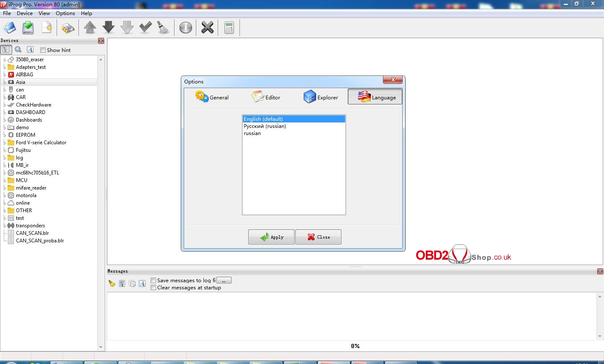This screenshot has height=364, width=604.
Task: Enable the Show hint checkbox
Action: coord(43,50)
